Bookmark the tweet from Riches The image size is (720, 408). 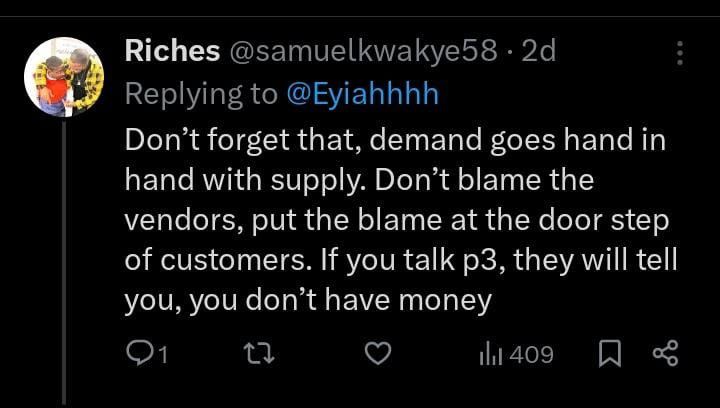pos(608,353)
